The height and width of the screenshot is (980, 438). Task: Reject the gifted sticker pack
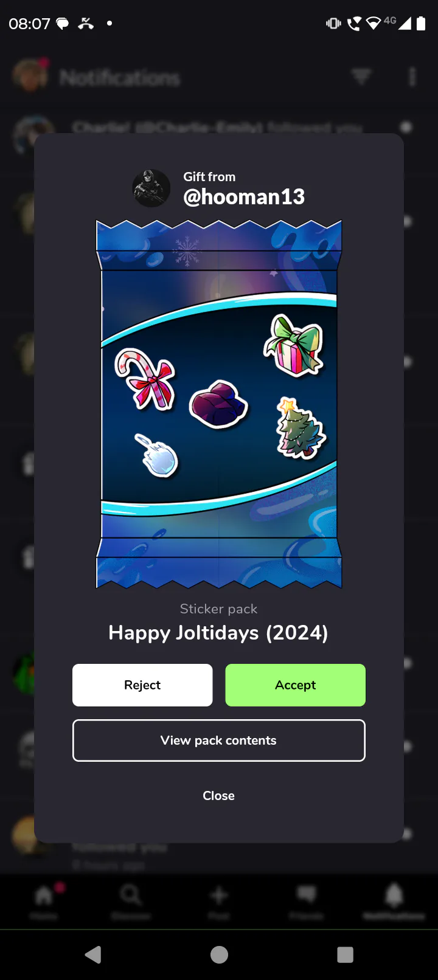point(142,685)
